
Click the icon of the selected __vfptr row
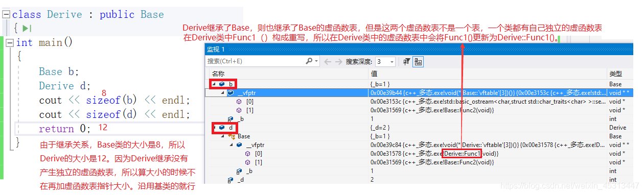point(231,93)
